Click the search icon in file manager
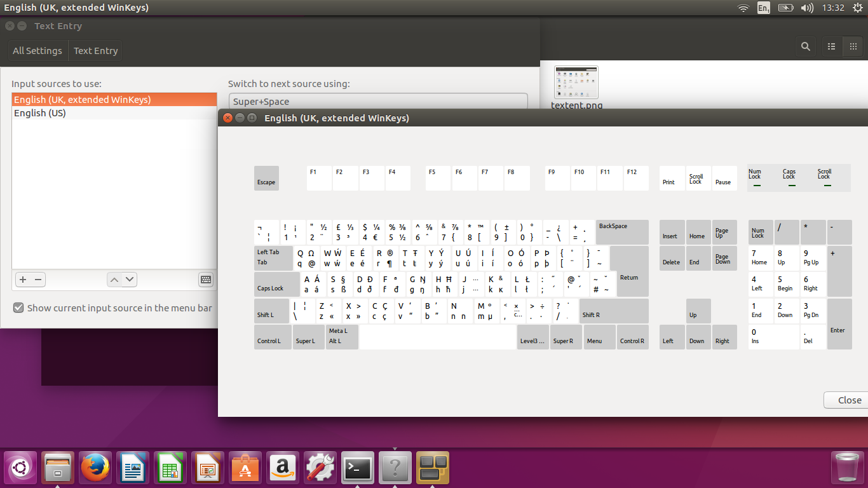The height and width of the screenshot is (488, 868). [806, 46]
